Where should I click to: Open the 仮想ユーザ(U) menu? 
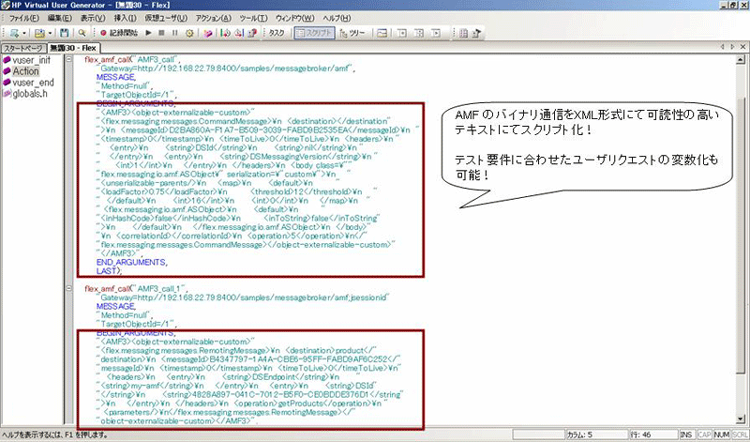pos(165,18)
